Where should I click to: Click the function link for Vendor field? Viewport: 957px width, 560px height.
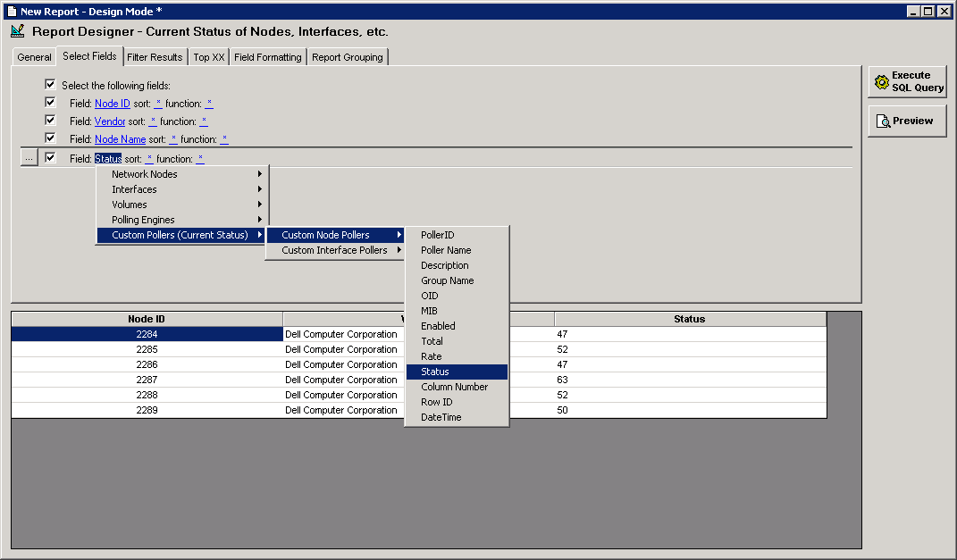[x=204, y=121]
